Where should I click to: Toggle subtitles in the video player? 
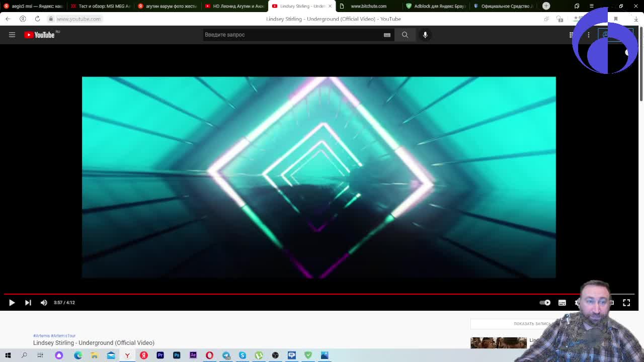click(562, 302)
